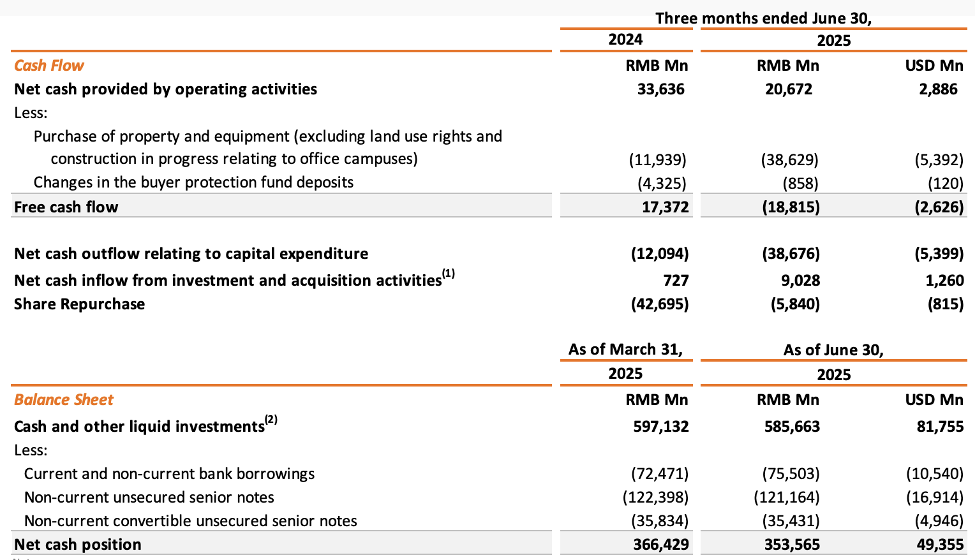Click 'Non-current convertible unsecured senior notes' label
This screenshot has height=560, width=975.
pyautogui.click(x=190, y=521)
